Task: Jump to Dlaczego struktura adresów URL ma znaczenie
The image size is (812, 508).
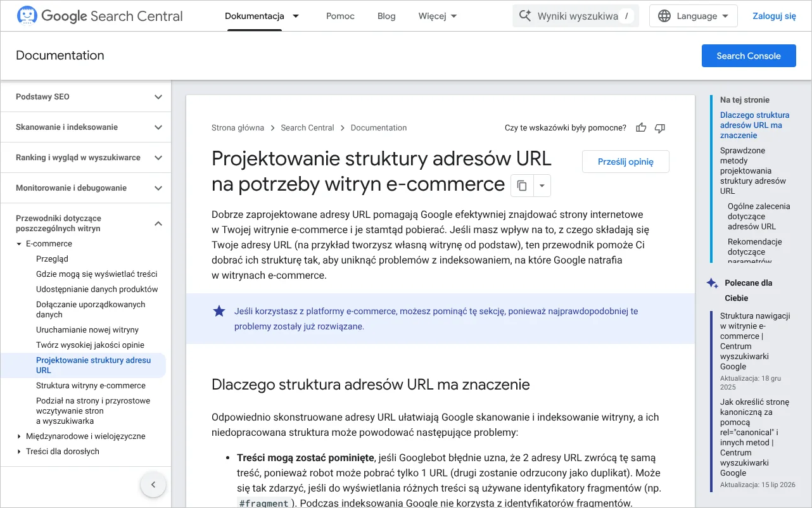Action: (x=755, y=125)
